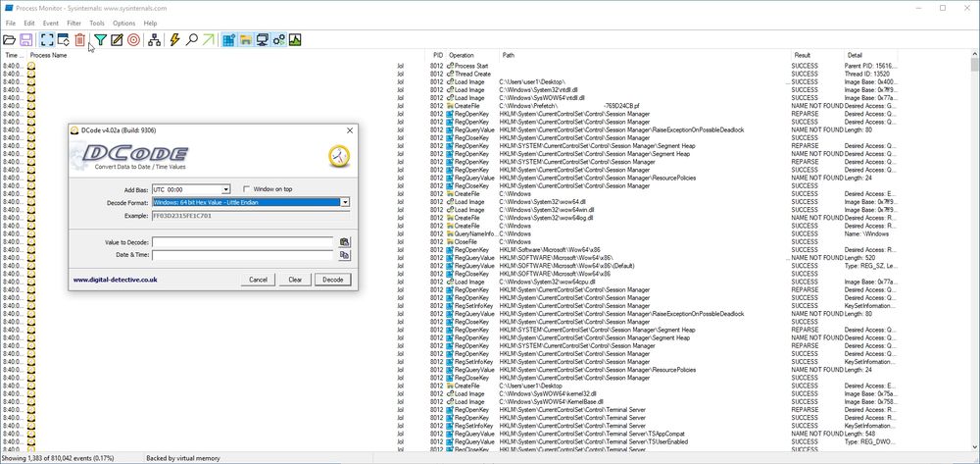Click the vertical scrollbar of the event list

coord(975,250)
